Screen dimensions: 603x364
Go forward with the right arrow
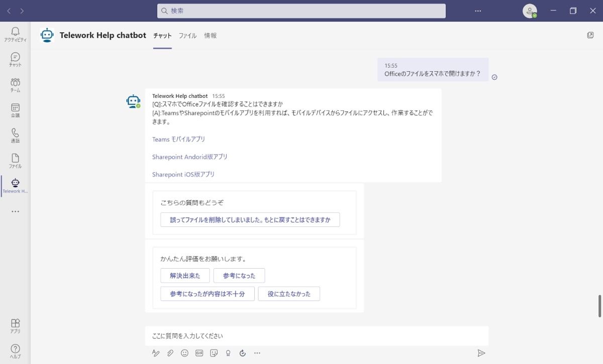point(22,11)
